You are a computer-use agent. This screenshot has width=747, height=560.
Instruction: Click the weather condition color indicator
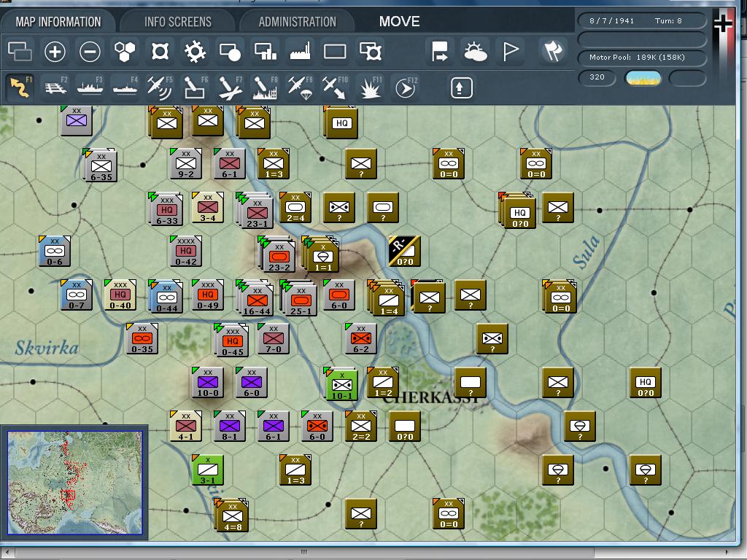(643, 77)
